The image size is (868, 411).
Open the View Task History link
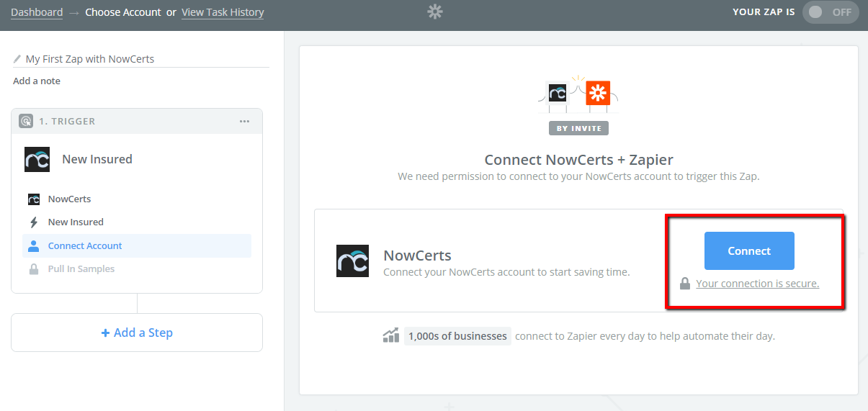[223, 12]
